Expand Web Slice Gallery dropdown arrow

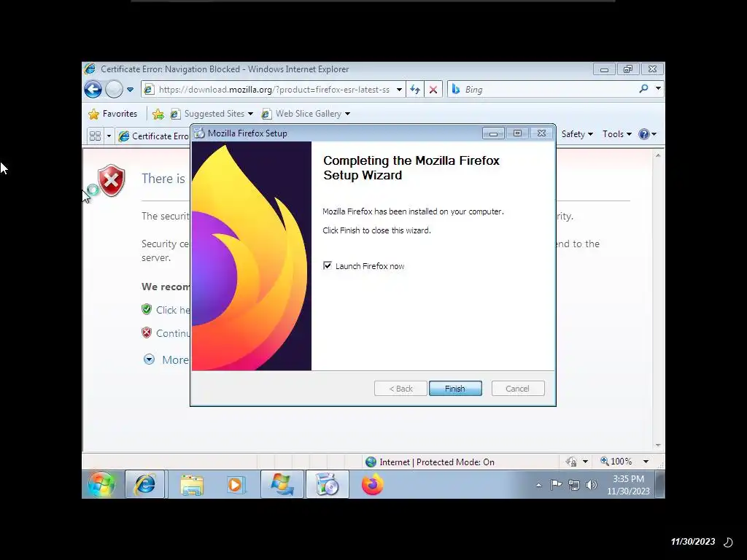347,114
